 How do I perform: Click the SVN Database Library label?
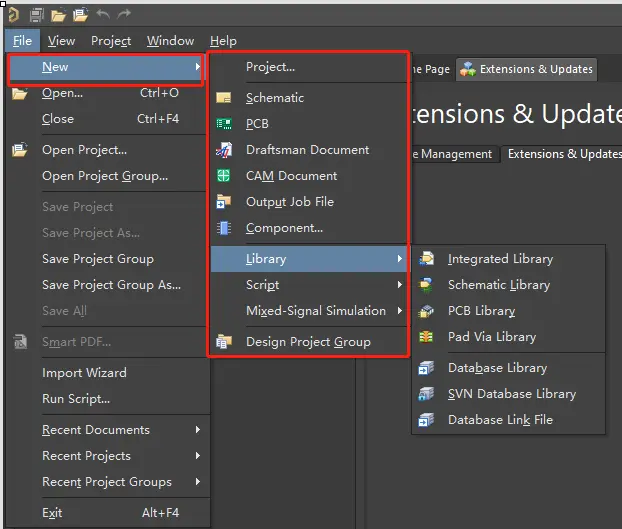click(x=512, y=394)
